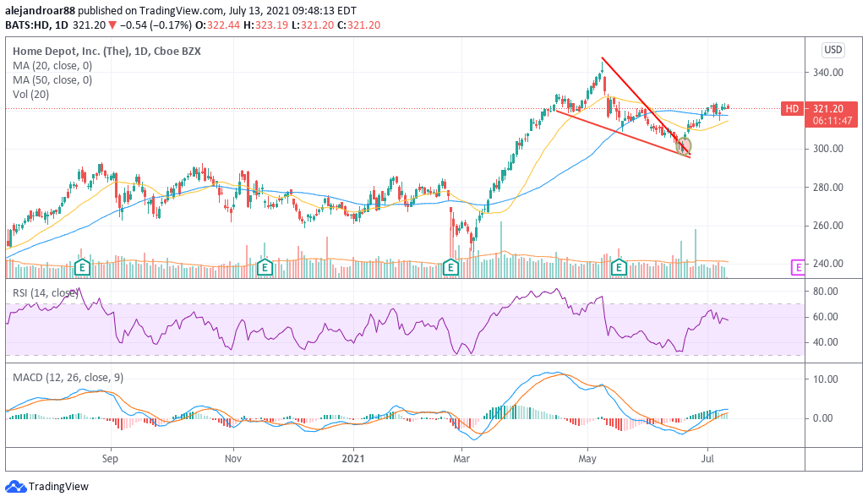Click 0.00 on the MACD scale
Image resolution: width=868 pixels, height=502 pixels.
coord(822,418)
